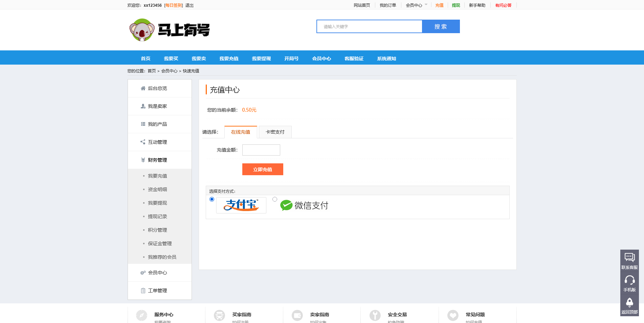
Task: Expand the 我的产品 sidebar section
Action: pos(160,124)
